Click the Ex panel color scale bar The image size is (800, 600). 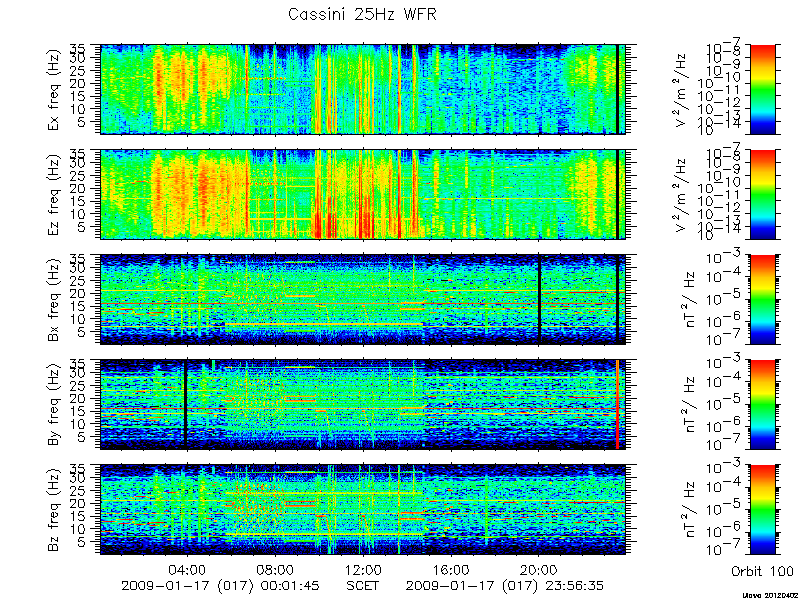763,89
